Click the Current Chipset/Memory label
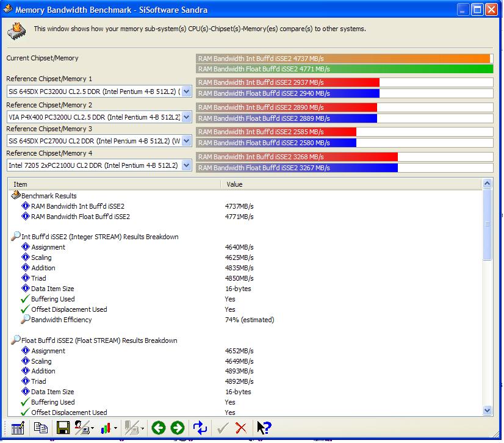The height and width of the screenshot is (443, 504). [42, 58]
